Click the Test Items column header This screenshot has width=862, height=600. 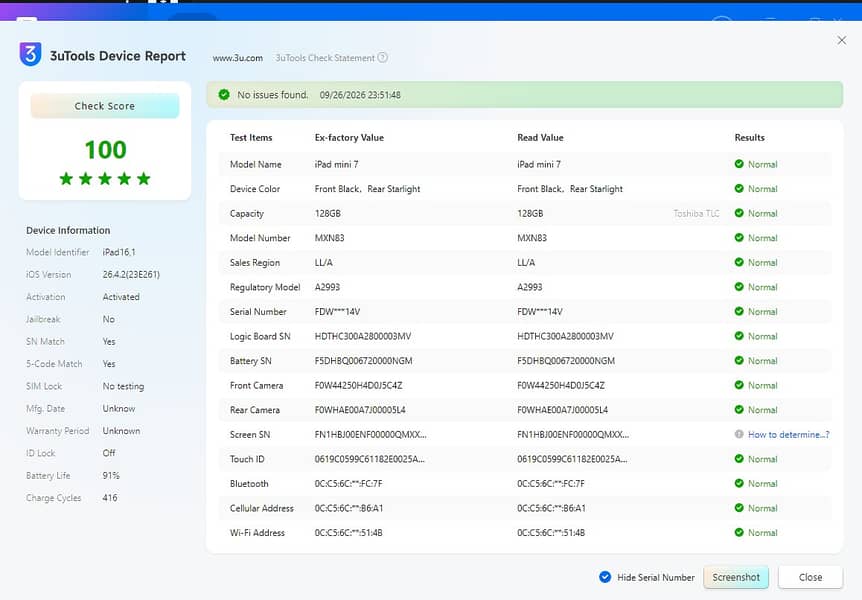[251, 137]
